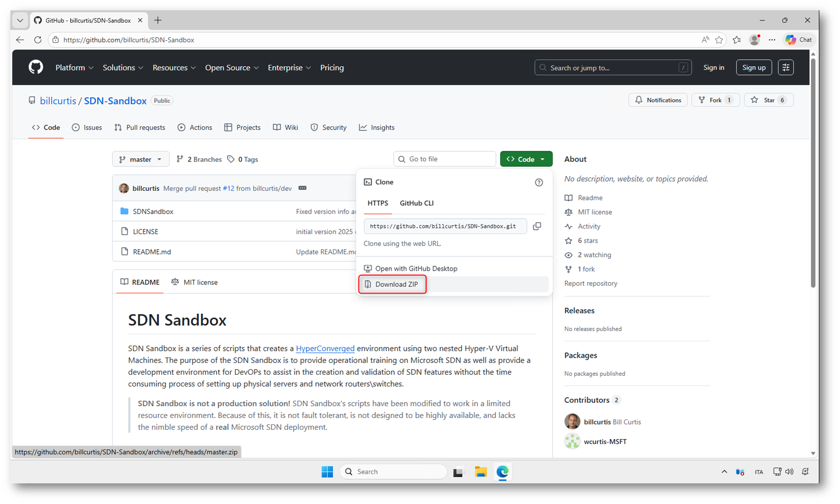840x504 pixels.
Task: Open GitHub appearance settings icon in header
Action: tap(786, 67)
